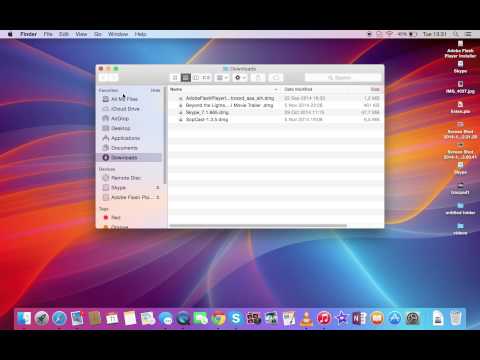Click the sidebar vertical scrollbar
Screen dimensions: 480x360
(165, 135)
